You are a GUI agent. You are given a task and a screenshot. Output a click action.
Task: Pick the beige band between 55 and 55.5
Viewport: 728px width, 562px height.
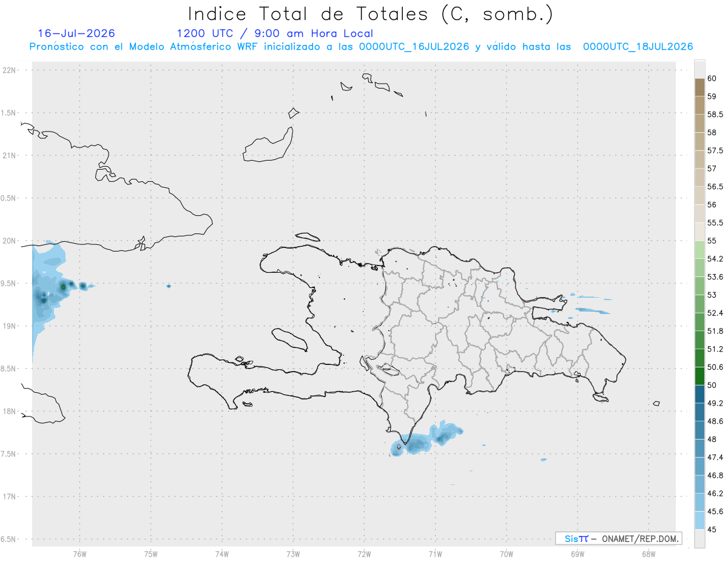click(x=699, y=232)
